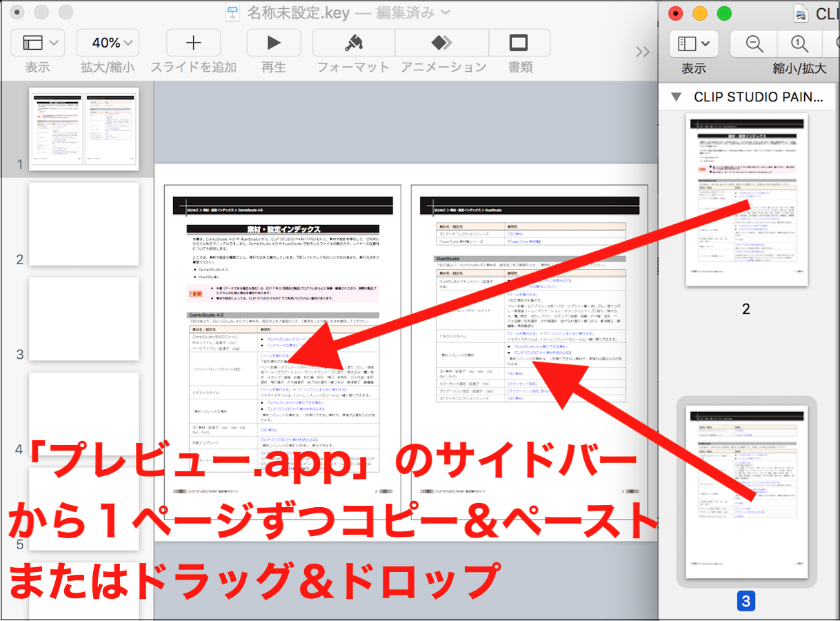Image resolution: width=840 pixels, height=621 pixels.
Task: Click the Preview document icon in the title bar
Action: (801, 13)
